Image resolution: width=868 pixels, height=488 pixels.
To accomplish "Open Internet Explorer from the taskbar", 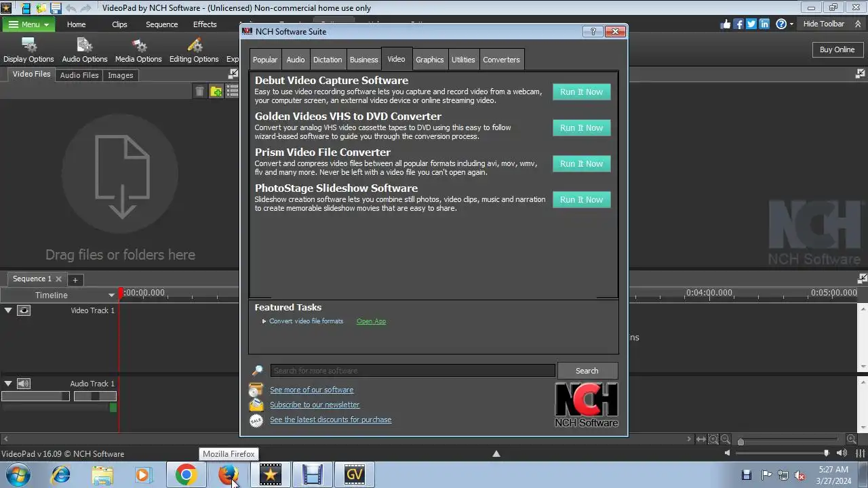I will click(x=60, y=474).
